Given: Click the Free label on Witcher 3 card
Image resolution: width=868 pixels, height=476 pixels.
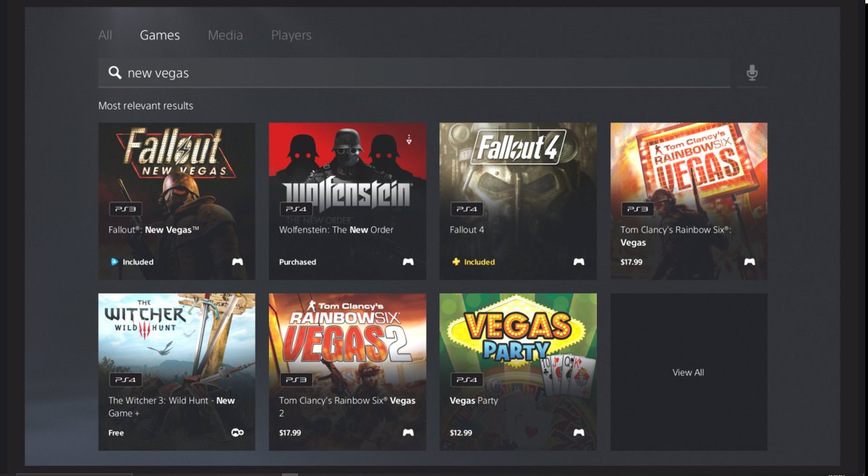Looking at the screenshot, I should (x=116, y=433).
